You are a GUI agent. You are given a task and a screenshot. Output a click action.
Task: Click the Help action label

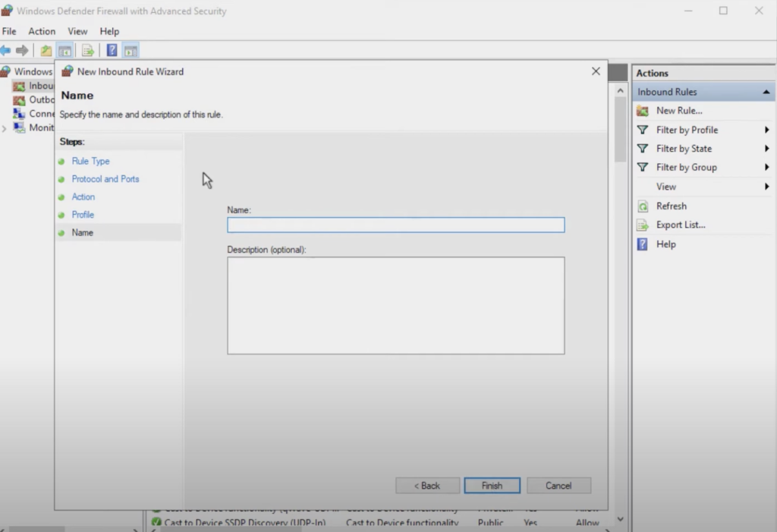point(666,244)
